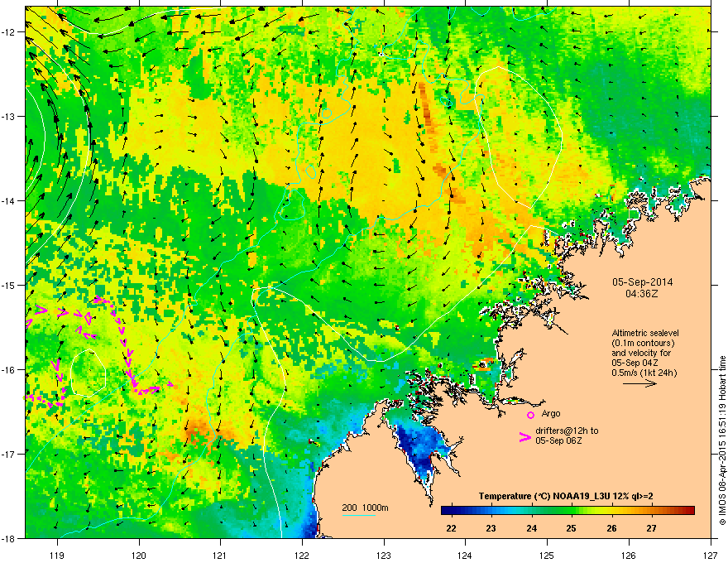Click latitude axis label '-14'
Image resolution: width=728 pixels, height=563 pixels.
coord(10,200)
